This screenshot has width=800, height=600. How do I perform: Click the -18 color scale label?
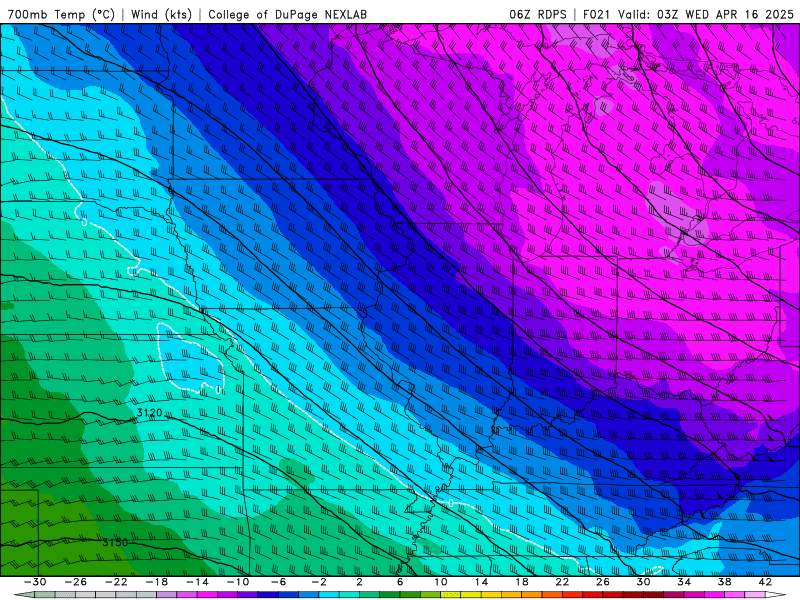(x=157, y=582)
